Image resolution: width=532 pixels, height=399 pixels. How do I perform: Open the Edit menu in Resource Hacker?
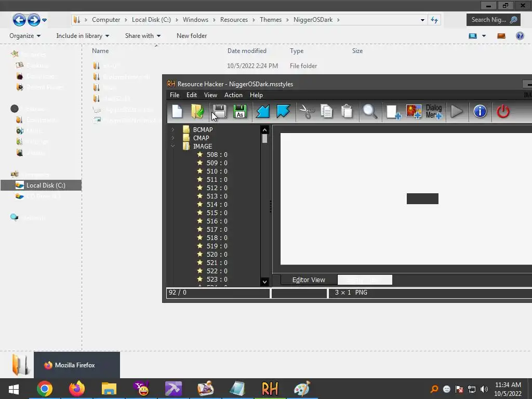[191, 95]
